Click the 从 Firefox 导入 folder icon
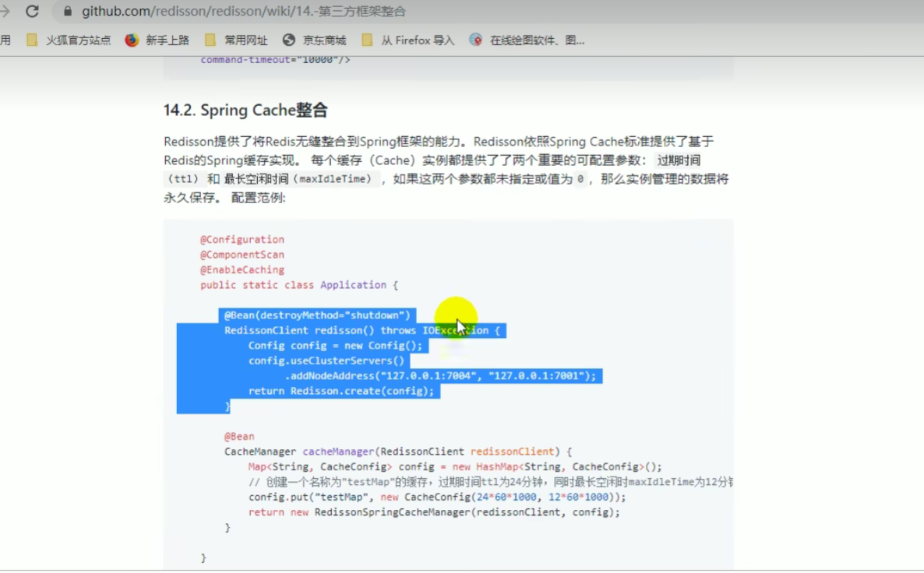Image resolution: width=924 pixels, height=573 pixels. [367, 40]
